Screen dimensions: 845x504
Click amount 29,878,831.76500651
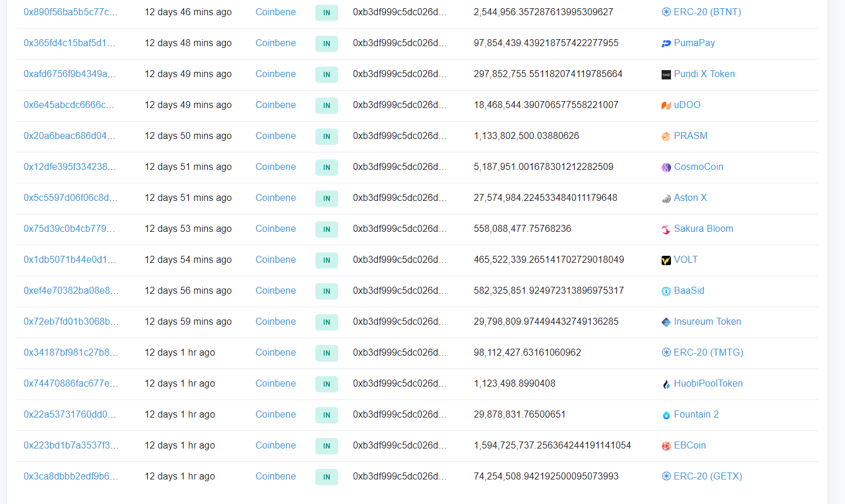[520, 414]
